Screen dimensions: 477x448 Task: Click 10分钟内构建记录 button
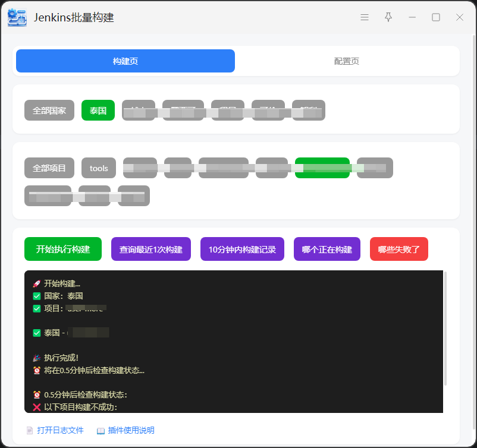(x=242, y=249)
